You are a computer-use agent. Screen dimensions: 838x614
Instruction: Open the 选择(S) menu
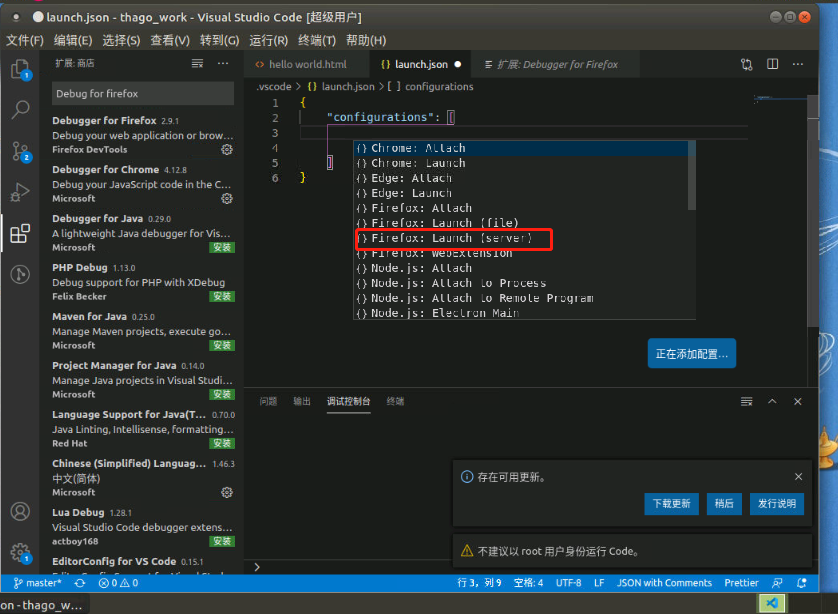[121, 41]
